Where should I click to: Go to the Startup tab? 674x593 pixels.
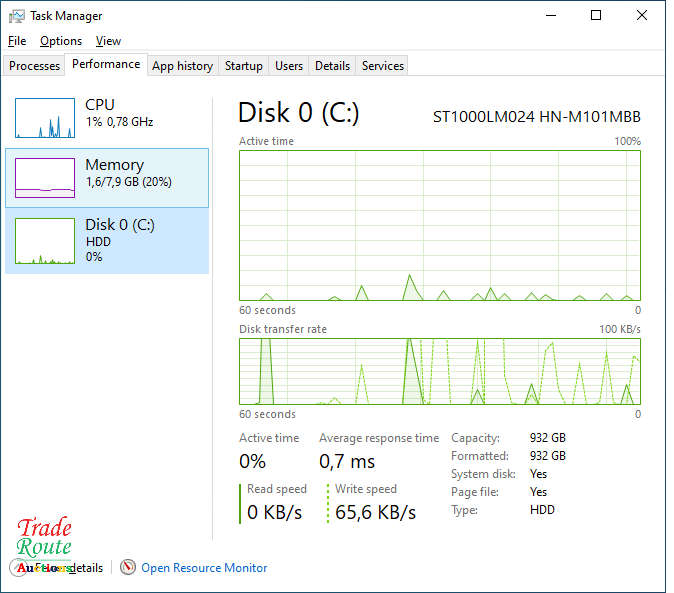tap(243, 66)
